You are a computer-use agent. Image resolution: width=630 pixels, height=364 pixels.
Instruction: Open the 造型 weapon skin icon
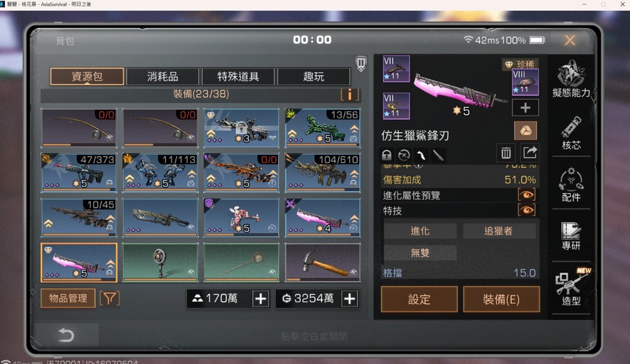(571, 287)
